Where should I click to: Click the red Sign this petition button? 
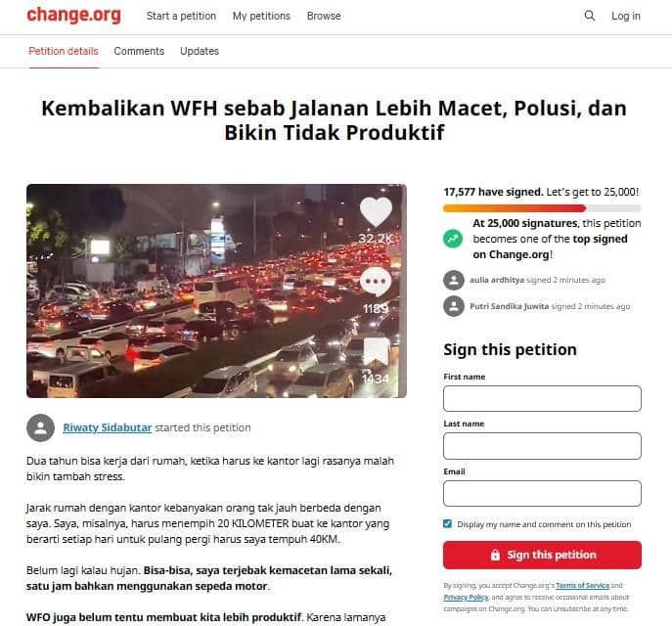point(542,555)
